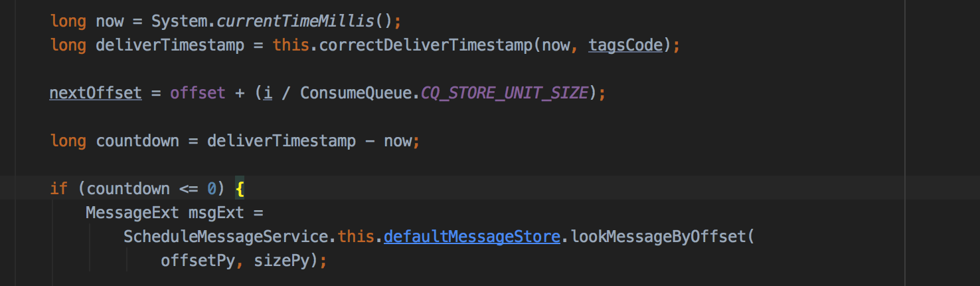Click the ConsumeQueue class reference
Image resolution: width=980 pixels, height=286 pixels.
tap(356, 93)
